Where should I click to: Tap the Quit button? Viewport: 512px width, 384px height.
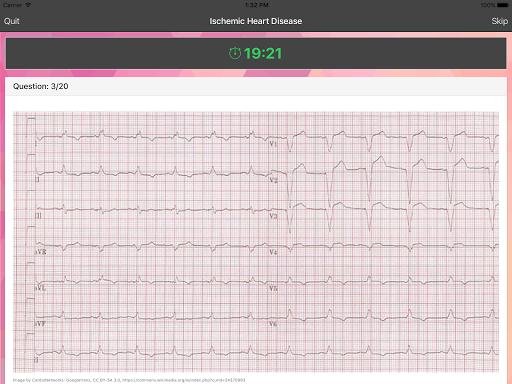point(12,21)
